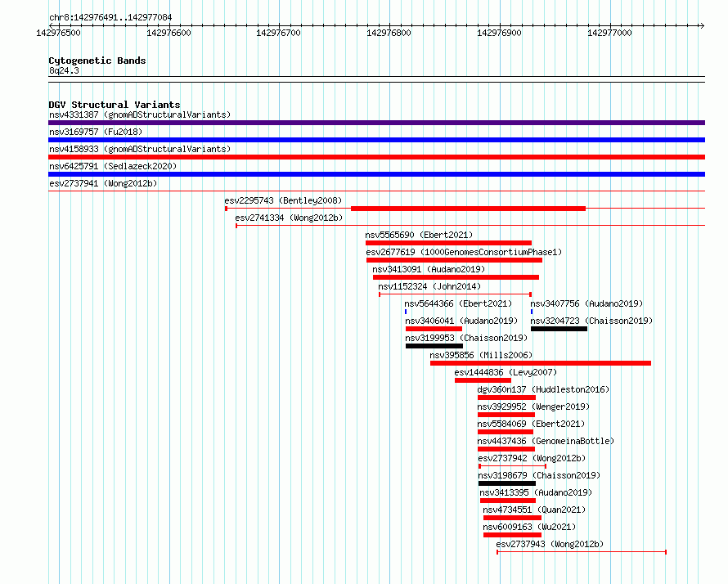This screenshot has width=728, height=584.
Task: Open esv2741334 (Wong2012b) label
Action: point(289,218)
